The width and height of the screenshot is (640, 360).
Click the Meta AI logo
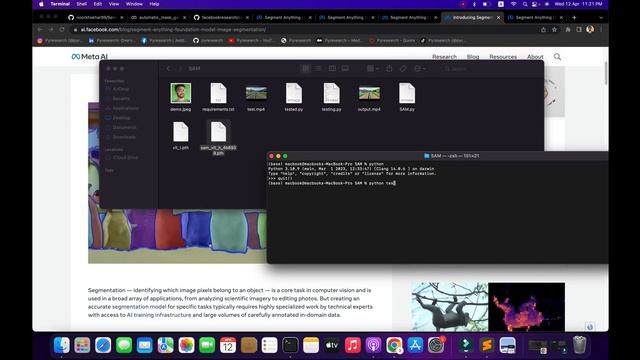(x=89, y=57)
